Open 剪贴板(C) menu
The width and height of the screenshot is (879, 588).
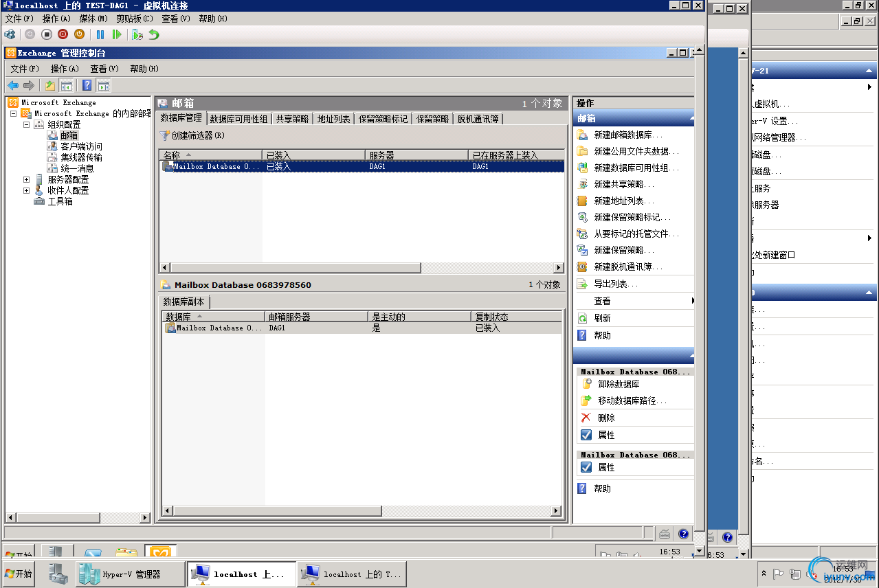[135, 19]
